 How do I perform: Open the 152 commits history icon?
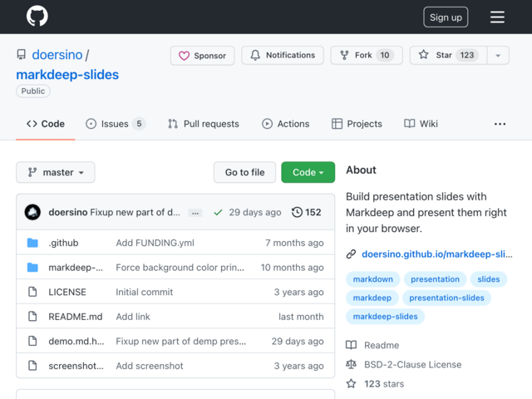pyautogui.click(x=307, y=213)
